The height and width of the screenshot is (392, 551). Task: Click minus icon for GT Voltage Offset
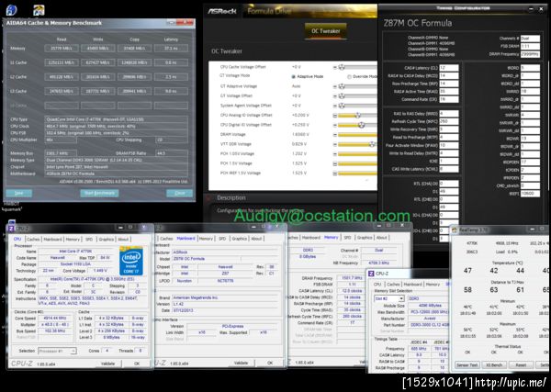pos(335,95)
